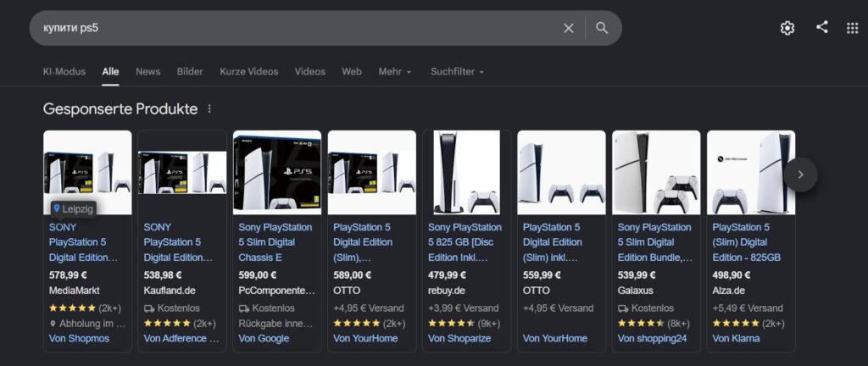
Task: Click the Alza.de star rating (2k+)
Action: pos(748,324)
